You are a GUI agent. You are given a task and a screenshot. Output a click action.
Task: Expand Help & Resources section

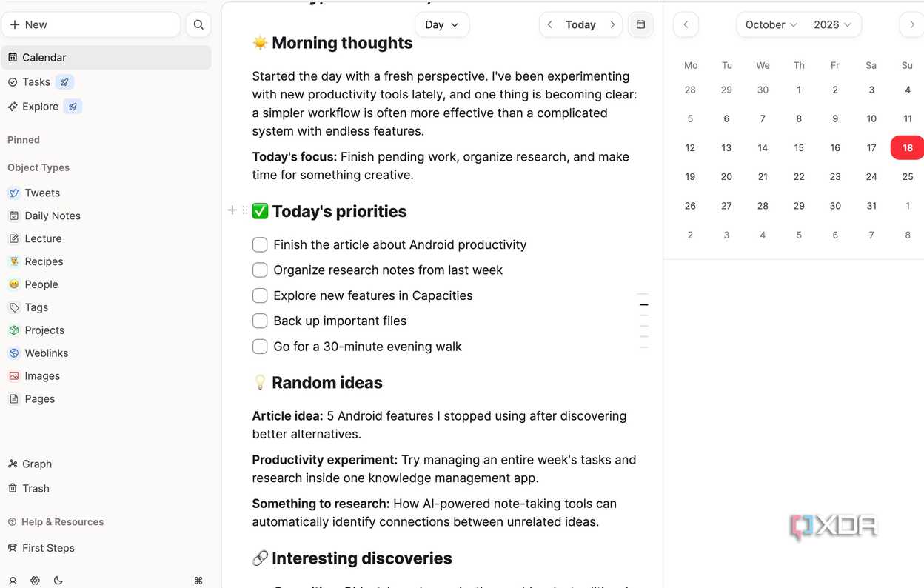(56, 522)
